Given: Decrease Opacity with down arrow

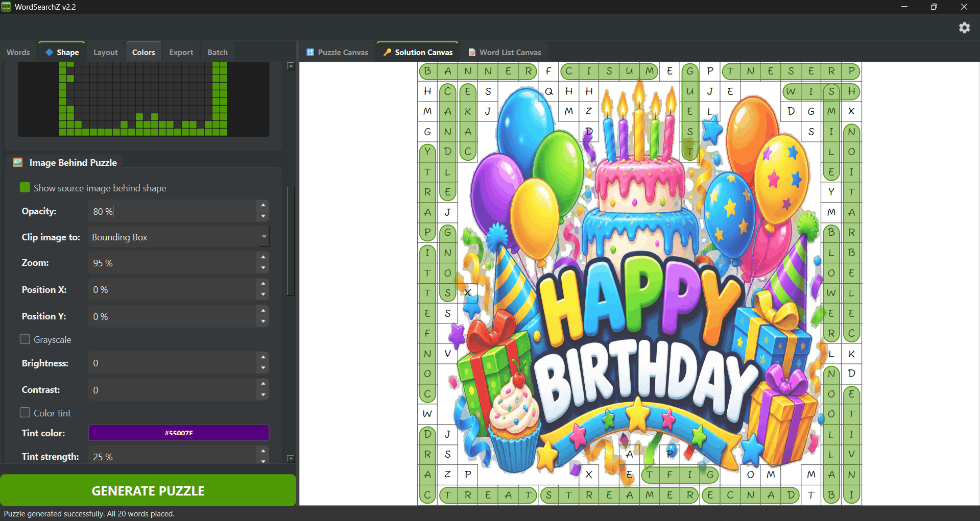Looking at the screenshot, I should coord(263,216).
